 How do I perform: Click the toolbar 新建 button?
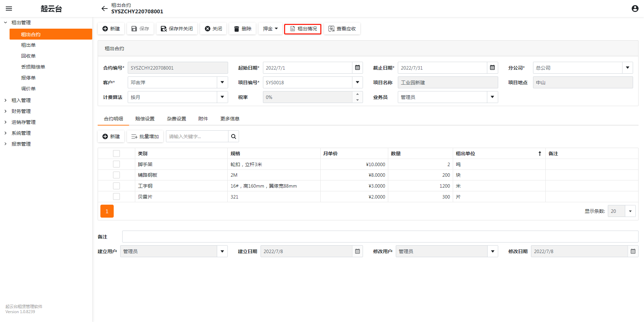(111, 29)
